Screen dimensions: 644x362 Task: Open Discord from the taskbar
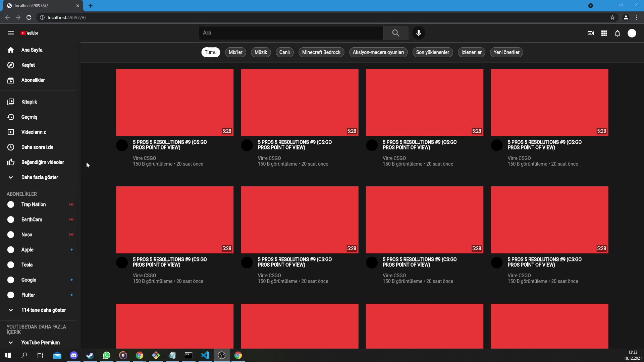(74, 355)
